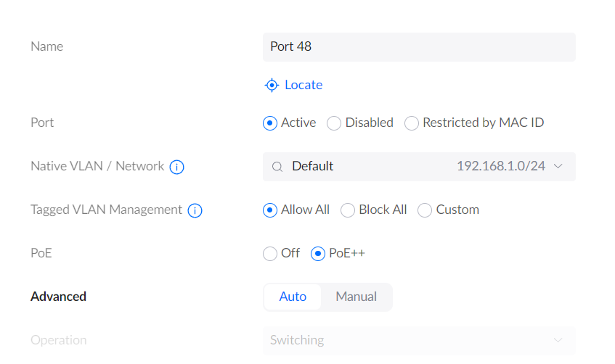
Task: Switch Advanced to Auto tab
Action: click(x=293, y=297)
